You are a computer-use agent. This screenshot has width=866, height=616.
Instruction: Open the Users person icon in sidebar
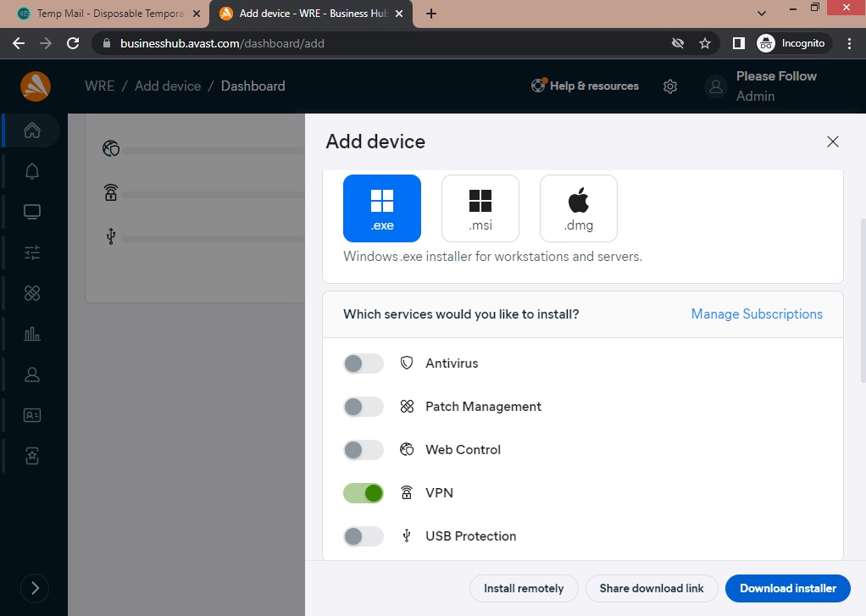tap(32, 375)
